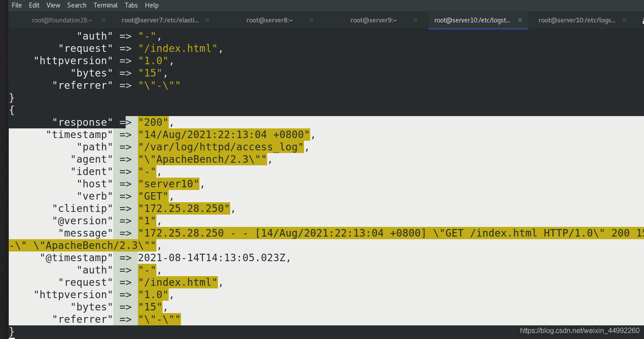Click the "-" value of ident

coord(147,171)
